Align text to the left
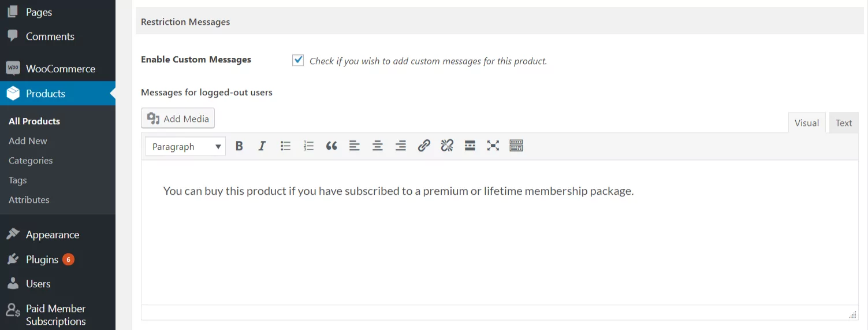This screenshot has width=868, height=330. click(355, 146)
